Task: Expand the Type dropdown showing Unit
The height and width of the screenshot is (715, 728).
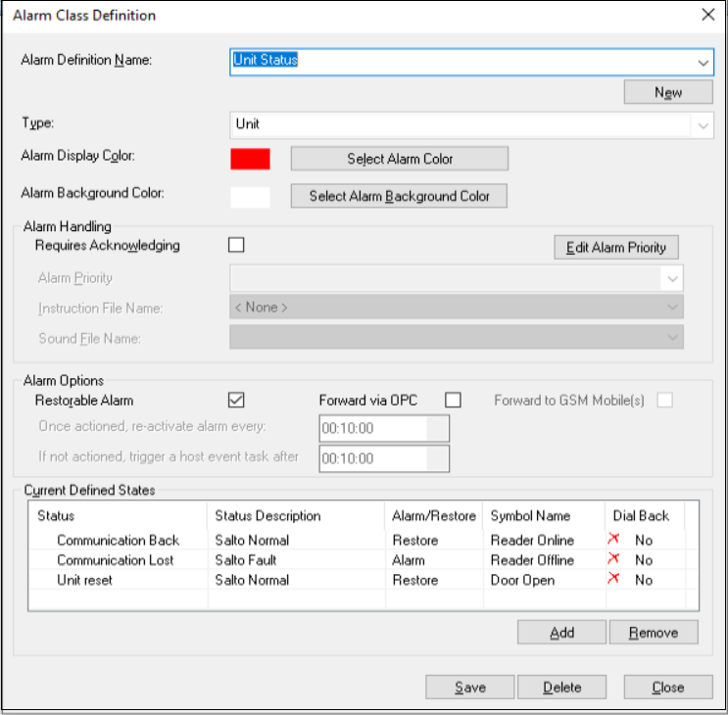Action: [703, 125]
